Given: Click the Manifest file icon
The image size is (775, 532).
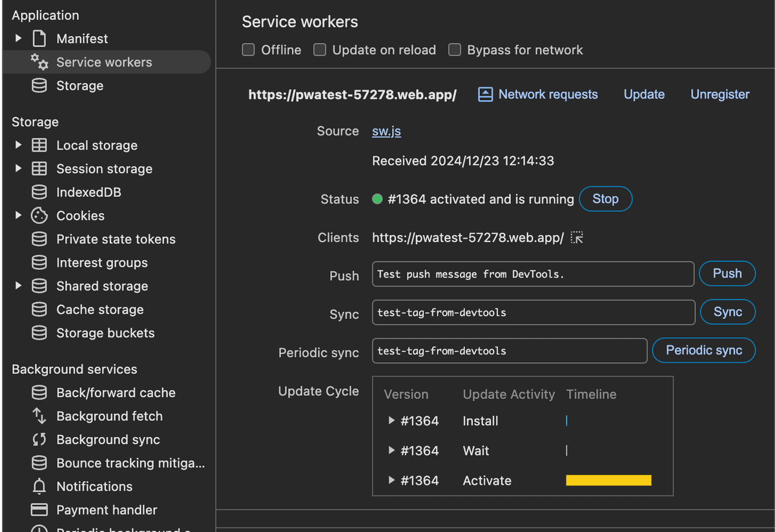Looking at the screenshot, I should (39, 39).
